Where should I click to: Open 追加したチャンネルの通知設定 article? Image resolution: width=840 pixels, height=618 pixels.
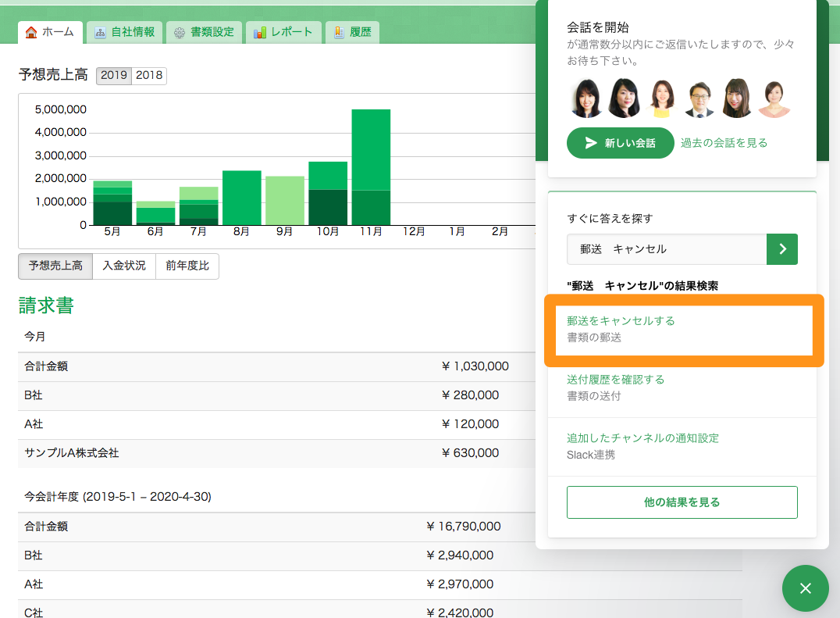pyautogui.click(x=642, y=438)
